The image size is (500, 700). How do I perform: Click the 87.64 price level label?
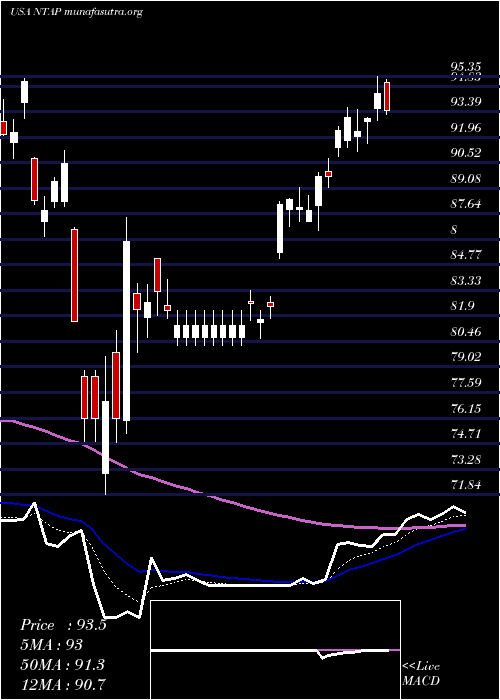click(x=466, y=204)
